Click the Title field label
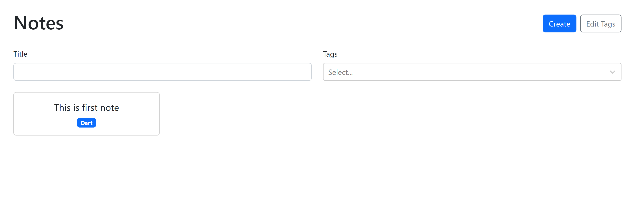This screenshot has height=221, width=644. pos(20,54)
